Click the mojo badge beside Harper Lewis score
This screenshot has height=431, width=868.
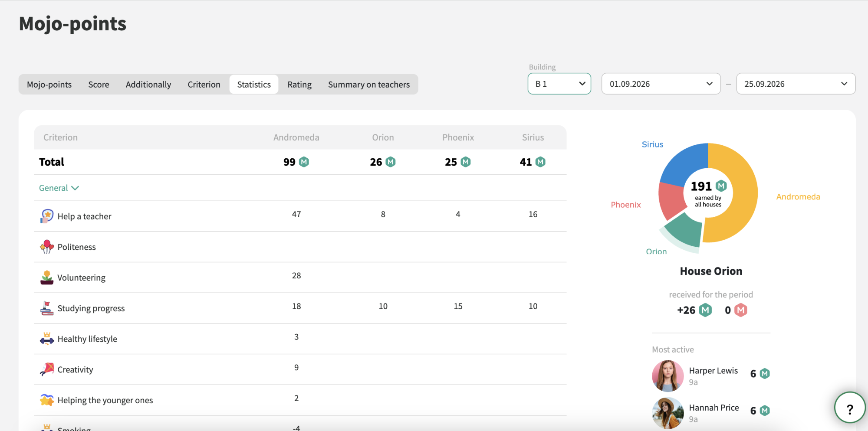(x=765, y=374)
